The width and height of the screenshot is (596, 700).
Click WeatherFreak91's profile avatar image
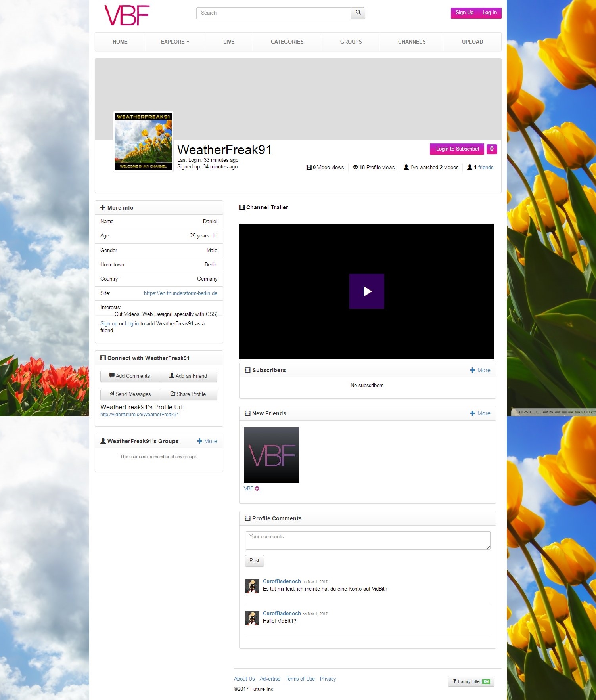click(x=143, y=142)
